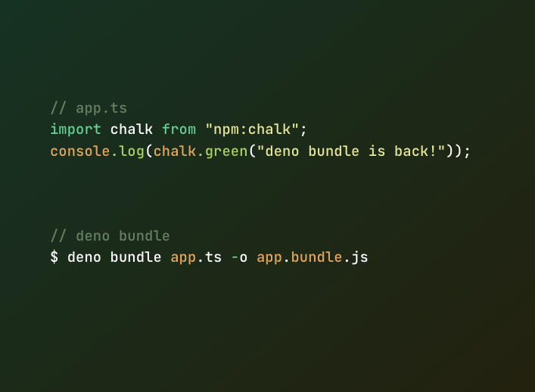Click the 'console' object name
This screenshot has width=535, height=392.
tap(80, 151)
